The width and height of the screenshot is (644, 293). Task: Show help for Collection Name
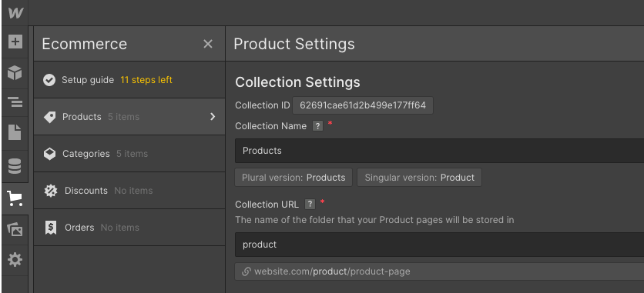[317, 126]
